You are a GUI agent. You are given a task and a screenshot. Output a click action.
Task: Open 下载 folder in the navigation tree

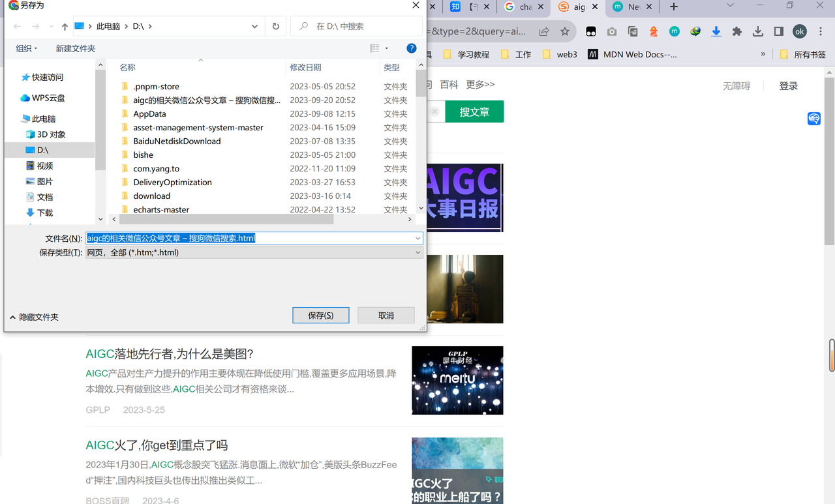39,213
